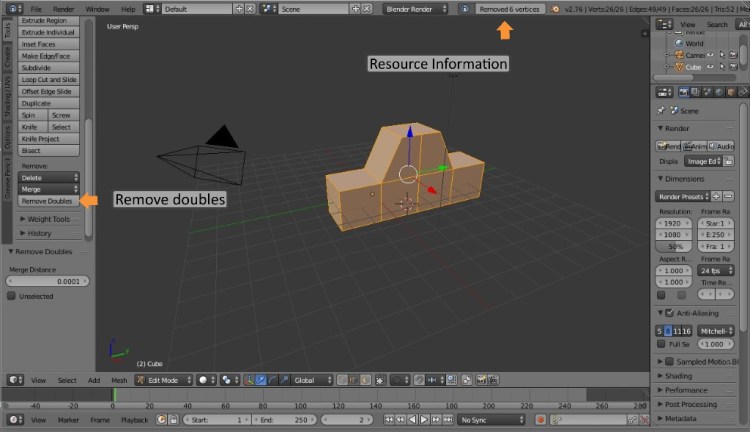Enable the Unselected checkbox
Image resolution: width=750 pixels, height=432 pixels.
pyautogui.click(x=11, y=296)
